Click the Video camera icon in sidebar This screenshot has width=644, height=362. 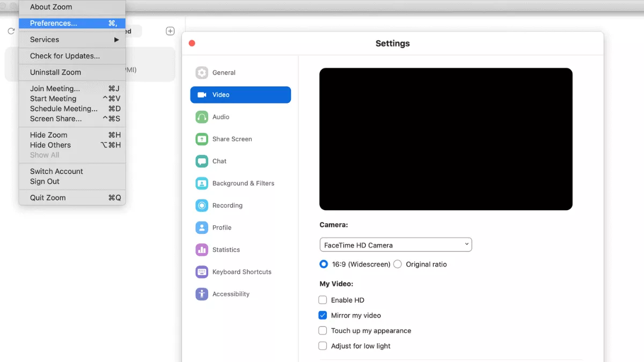pyautogui.click(x=202, y=95)
